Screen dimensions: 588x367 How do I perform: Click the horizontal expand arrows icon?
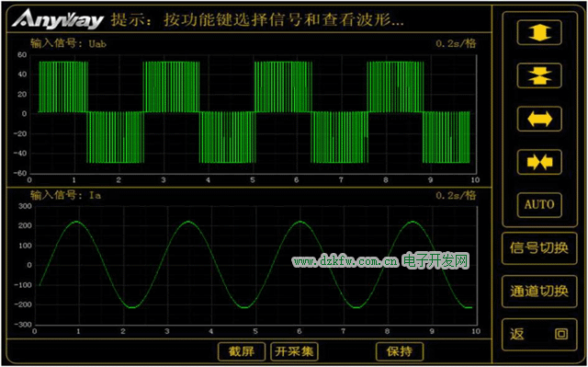[539, 119]
